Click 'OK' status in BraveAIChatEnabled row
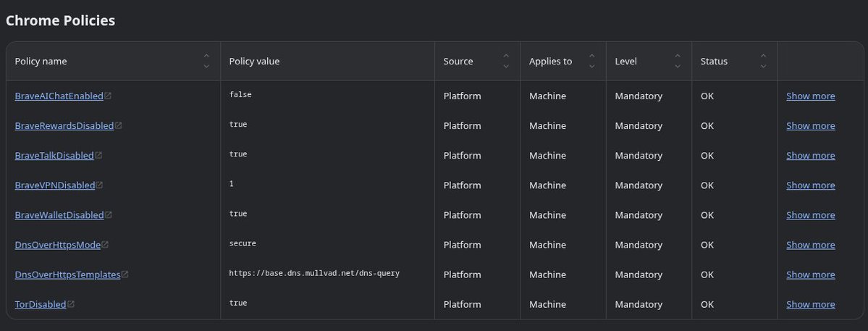 [707, 96]
